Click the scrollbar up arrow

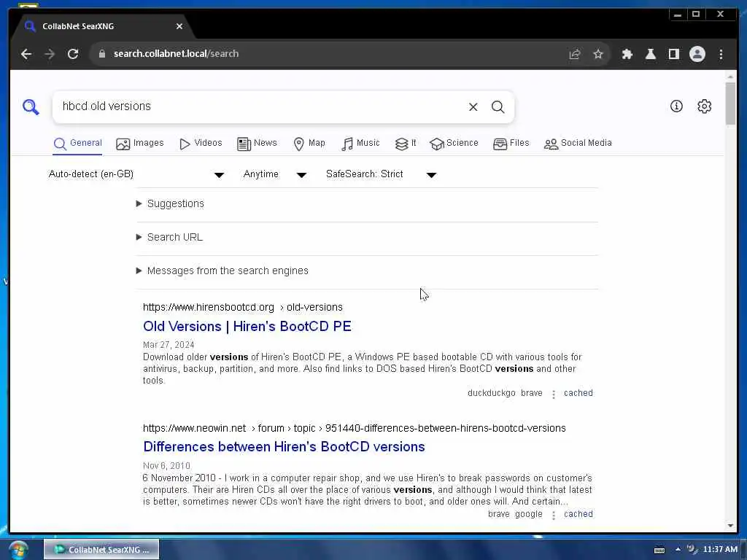point(730,77)
